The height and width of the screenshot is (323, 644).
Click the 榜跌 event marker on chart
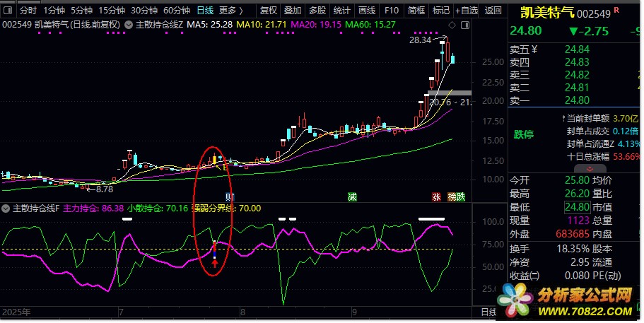click(x=456, y=196)
